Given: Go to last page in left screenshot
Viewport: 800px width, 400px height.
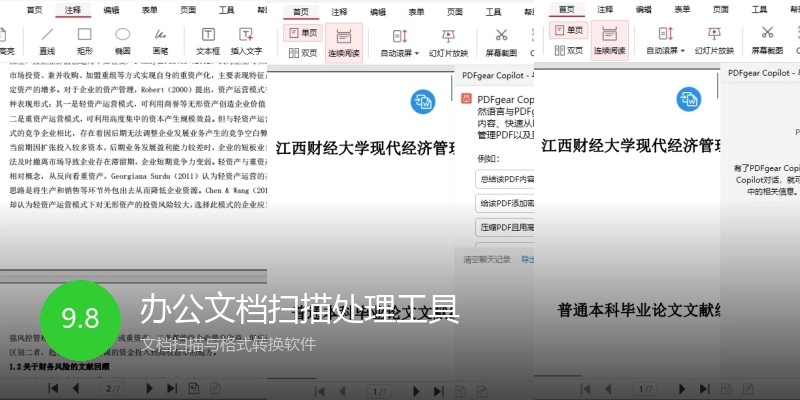Looking at the screenshot, I should click(x=172, y=388).
